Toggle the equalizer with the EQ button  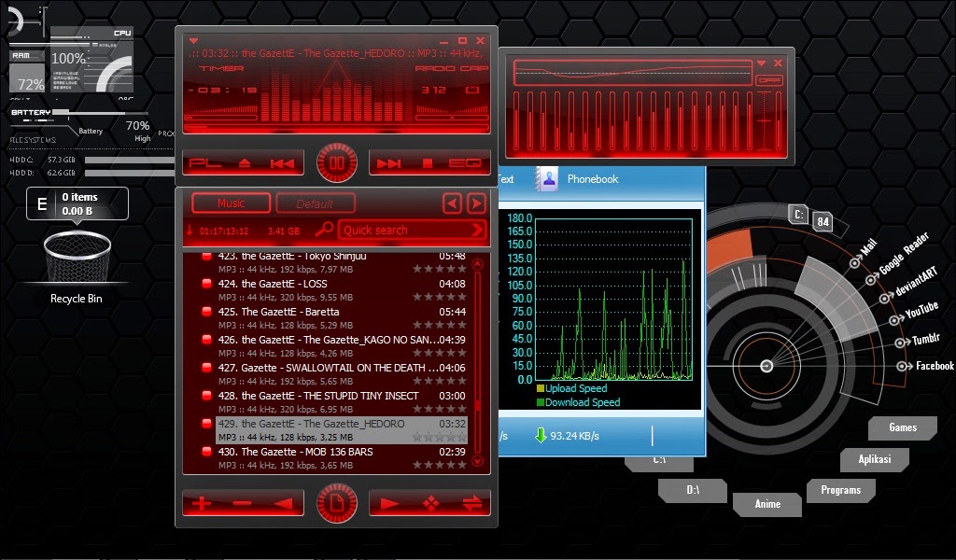(465, 163)
